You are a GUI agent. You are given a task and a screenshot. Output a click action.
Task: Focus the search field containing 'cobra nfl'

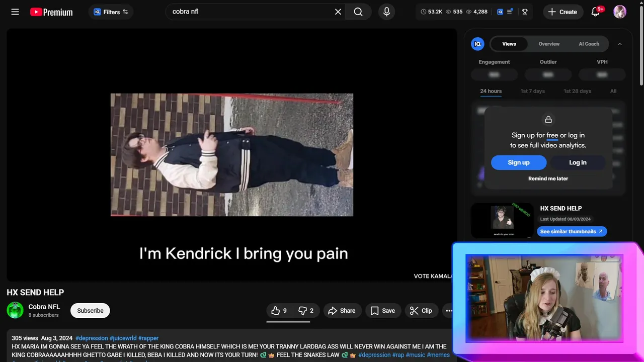[252, 12]
